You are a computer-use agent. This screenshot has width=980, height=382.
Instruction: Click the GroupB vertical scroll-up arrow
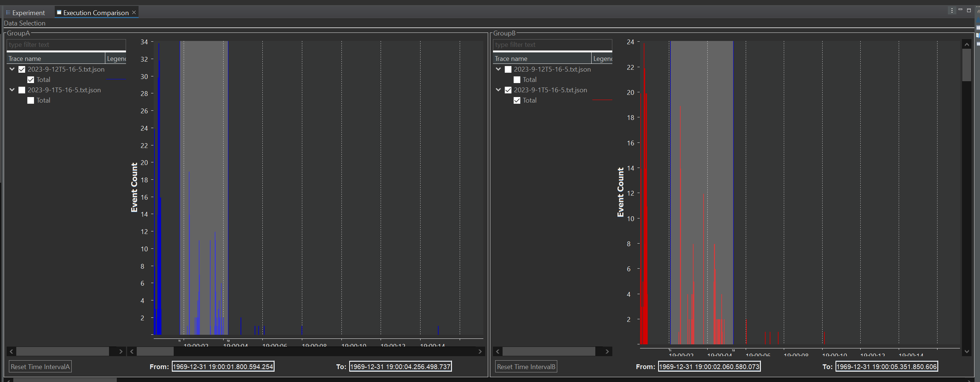click(966, 44)
